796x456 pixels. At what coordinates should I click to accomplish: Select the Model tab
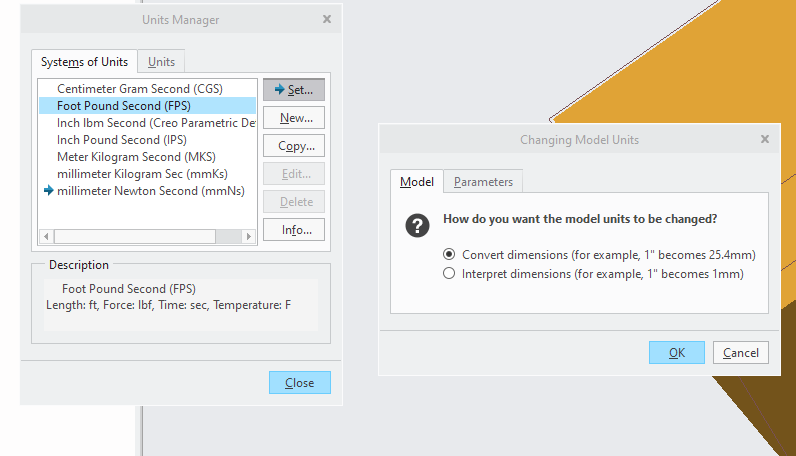pos(417,182)
